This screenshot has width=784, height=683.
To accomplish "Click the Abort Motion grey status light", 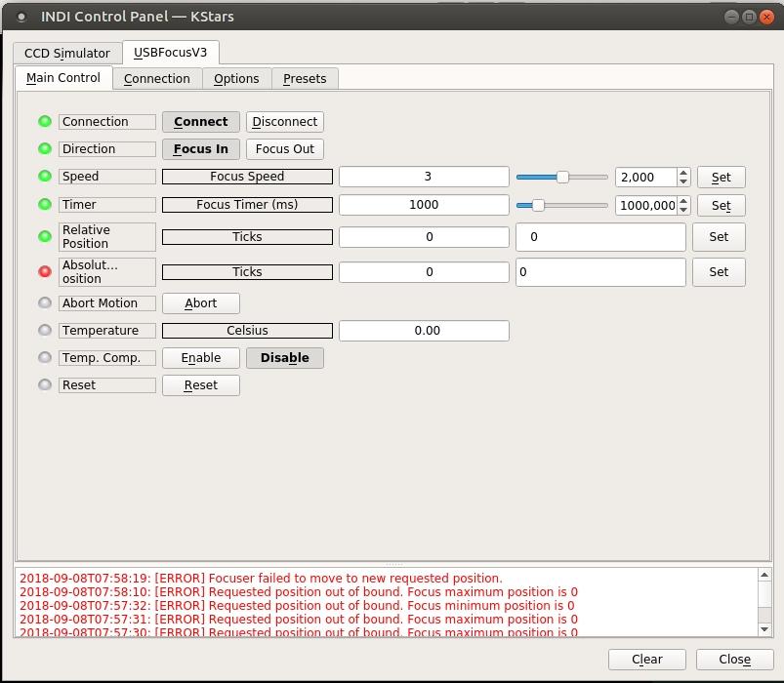I will click(x=45, y=302).
